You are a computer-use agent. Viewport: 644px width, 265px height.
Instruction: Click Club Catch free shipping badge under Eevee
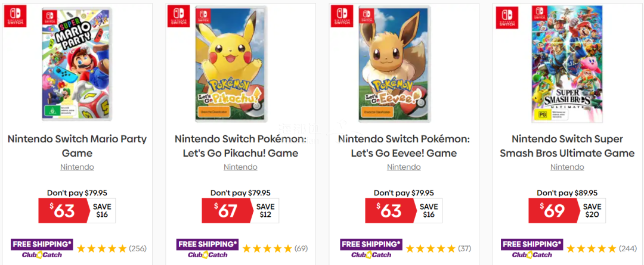tap(371, 248)
